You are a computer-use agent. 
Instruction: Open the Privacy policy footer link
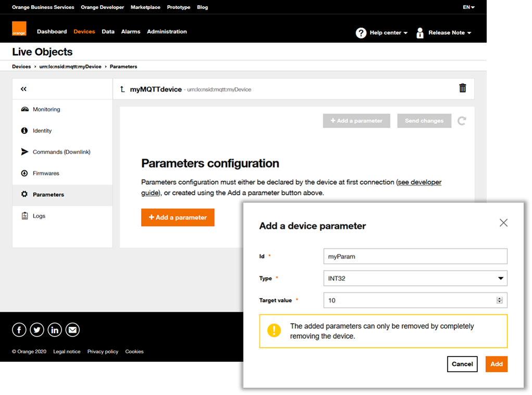click(103, 352)
